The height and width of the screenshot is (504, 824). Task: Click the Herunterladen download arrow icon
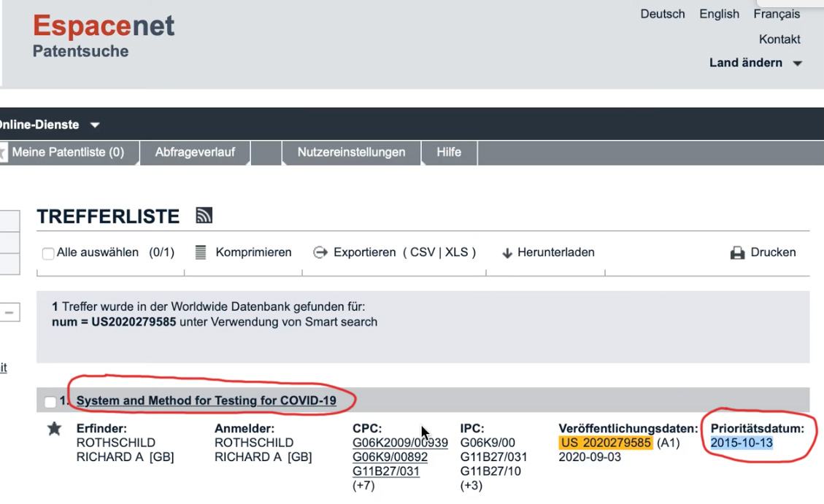(507, 253)
